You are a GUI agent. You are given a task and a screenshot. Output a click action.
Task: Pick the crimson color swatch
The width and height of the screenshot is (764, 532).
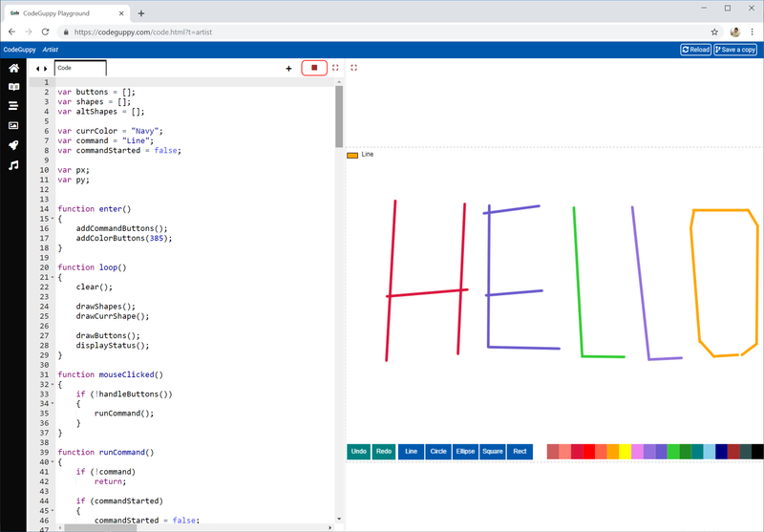(577, 452)
